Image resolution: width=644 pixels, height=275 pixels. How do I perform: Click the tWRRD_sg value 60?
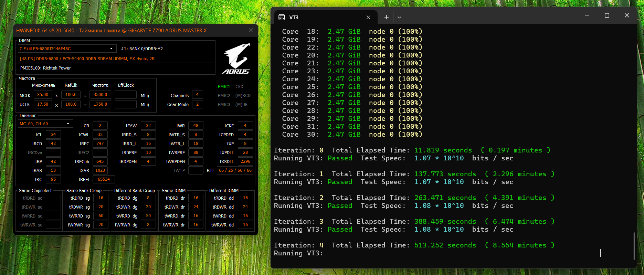101,216
